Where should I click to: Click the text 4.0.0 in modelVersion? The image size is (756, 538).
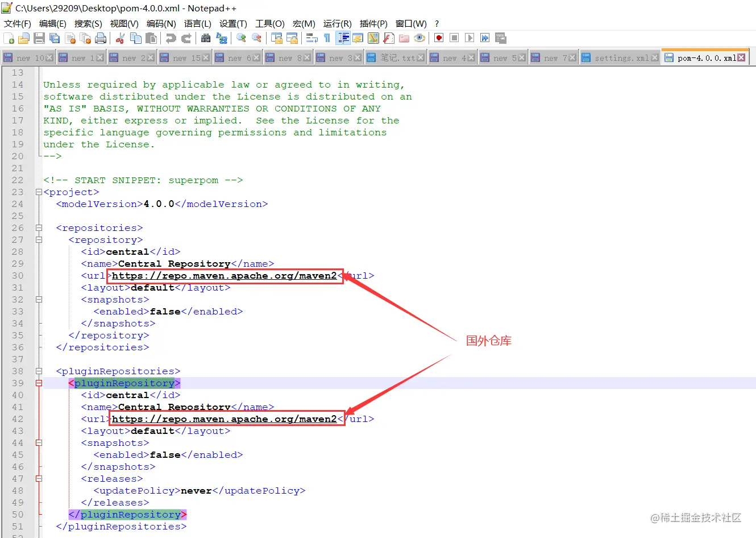coord(159,204)
